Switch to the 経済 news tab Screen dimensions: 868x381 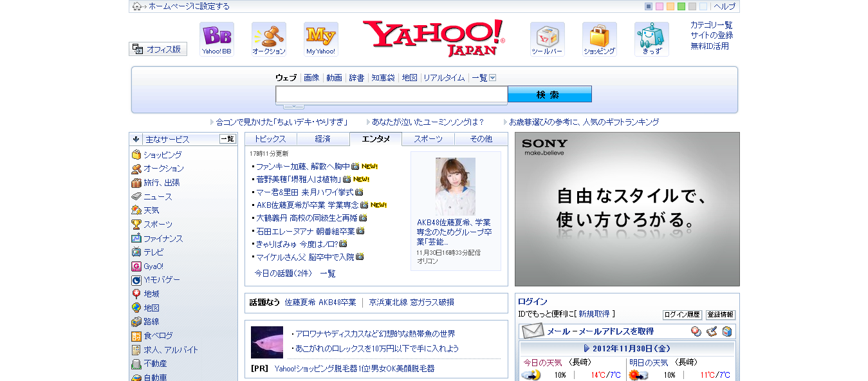pos(324,139)
